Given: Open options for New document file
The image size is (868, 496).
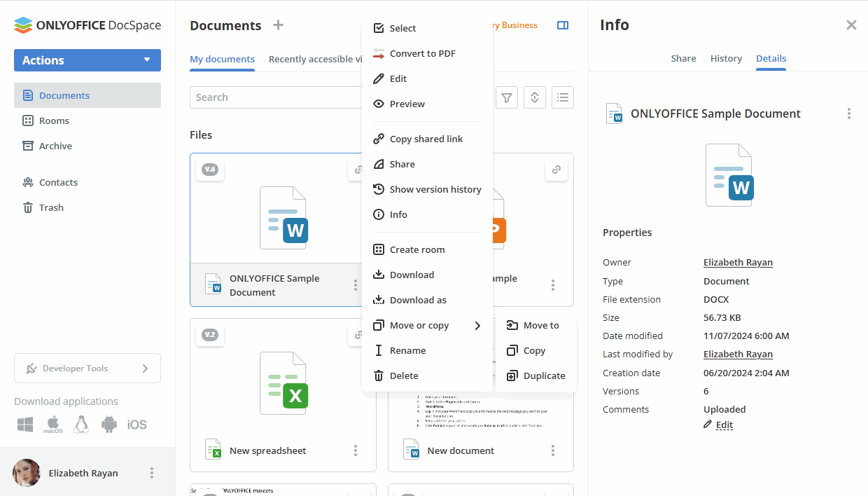Looking at the screenshot, I should coord(553,450).
